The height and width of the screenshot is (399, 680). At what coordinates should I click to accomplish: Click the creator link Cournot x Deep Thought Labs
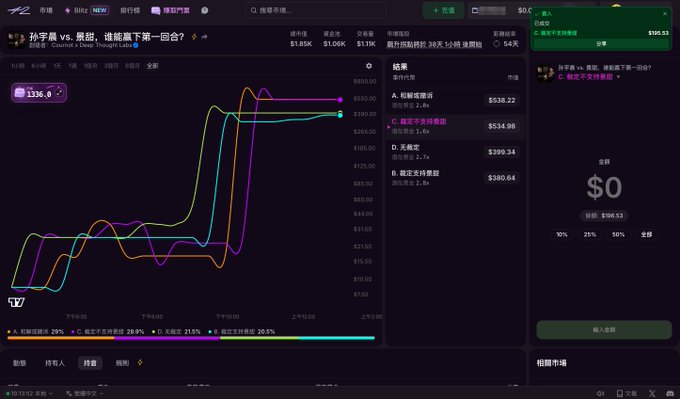point(92,45)
